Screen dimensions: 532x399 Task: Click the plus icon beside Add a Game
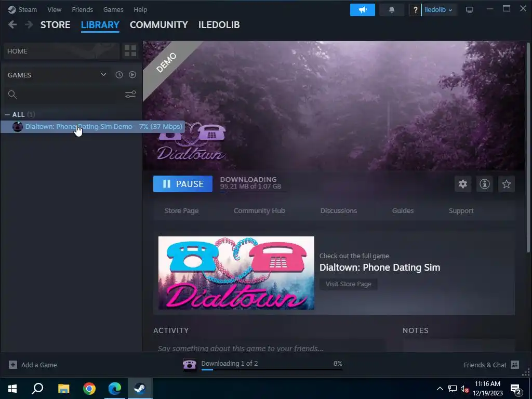[13, 365]
